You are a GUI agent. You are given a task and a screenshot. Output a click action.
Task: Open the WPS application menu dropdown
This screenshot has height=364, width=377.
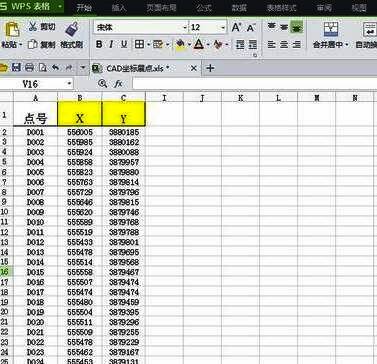pyautogui.click(x=59, y=6)
